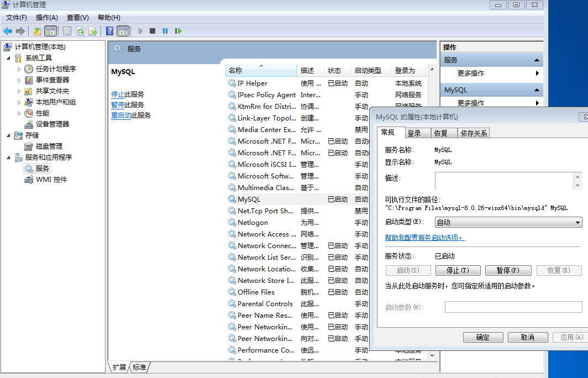Click the Back arrow toolbar icon
This screenshot has height=378, width=588.
(8, 31)
